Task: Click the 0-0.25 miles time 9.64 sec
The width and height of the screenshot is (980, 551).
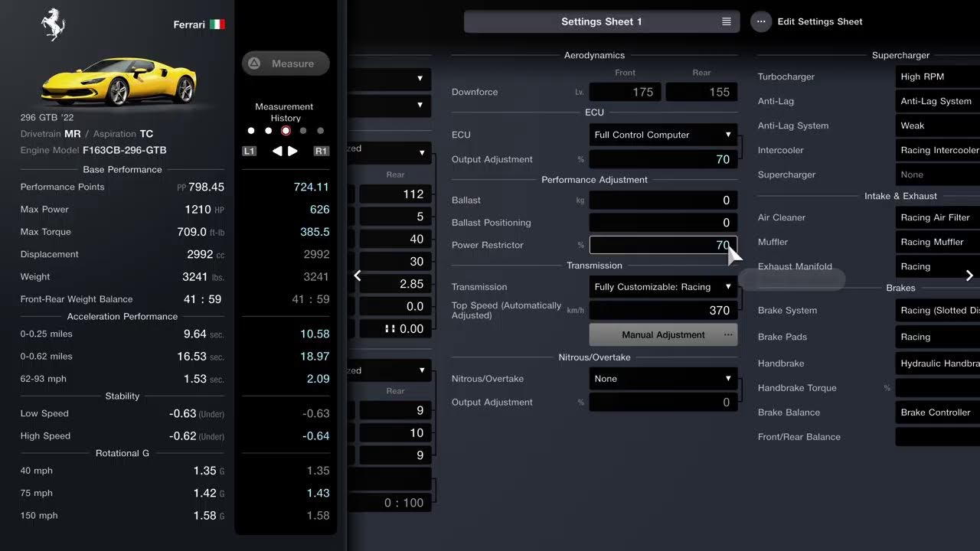Action: pyautogui.click(x=204, y=334)
